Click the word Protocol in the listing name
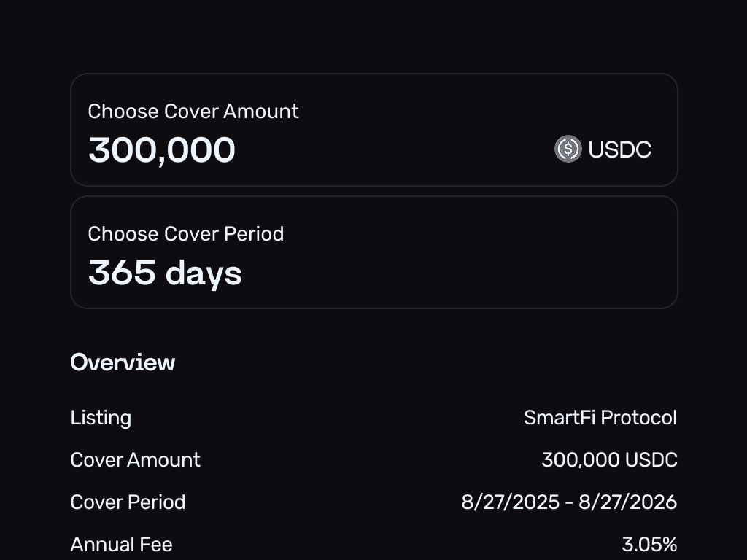This screenshot has width=747, height=560. click(x=638, y=418)
